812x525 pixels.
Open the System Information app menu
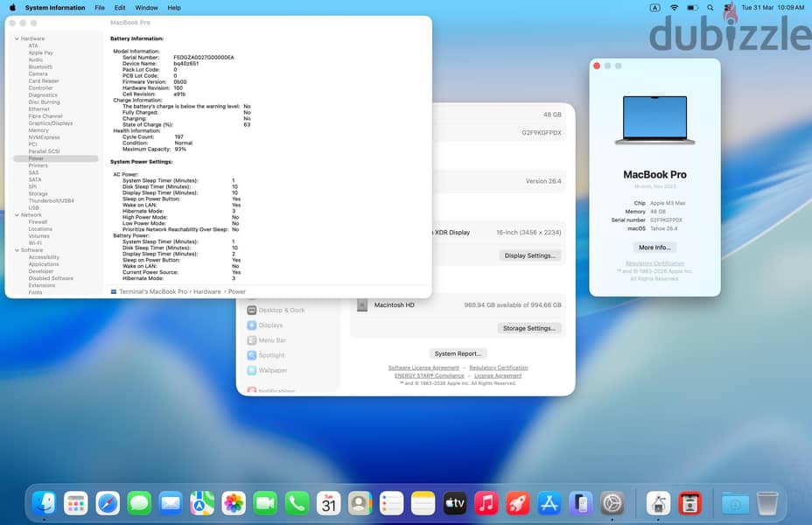pyautogui.click(x=55, y=8)
